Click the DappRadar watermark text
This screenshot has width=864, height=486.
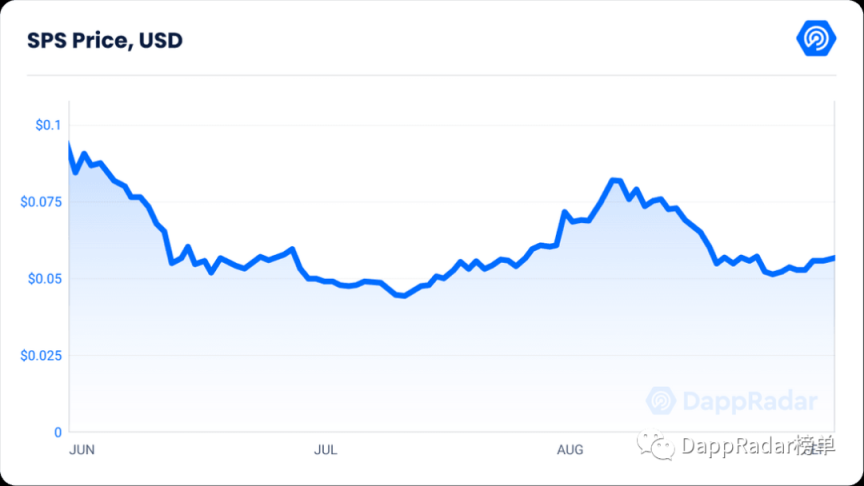coord(750,401)
